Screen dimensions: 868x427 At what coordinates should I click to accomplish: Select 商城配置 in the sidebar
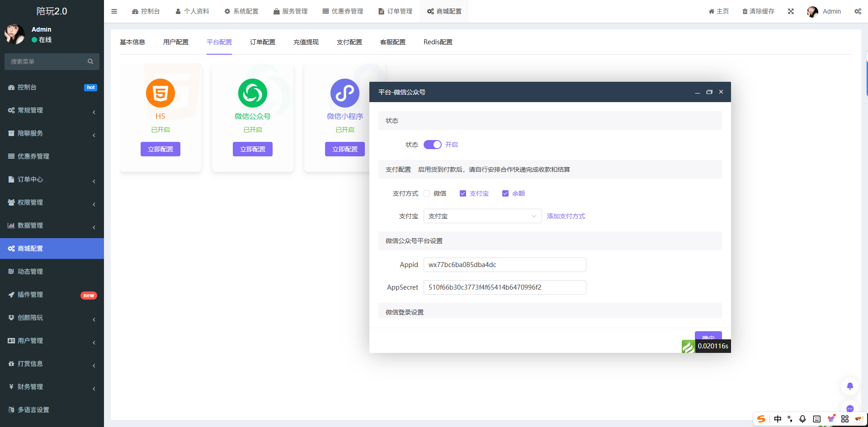point(52,249)
